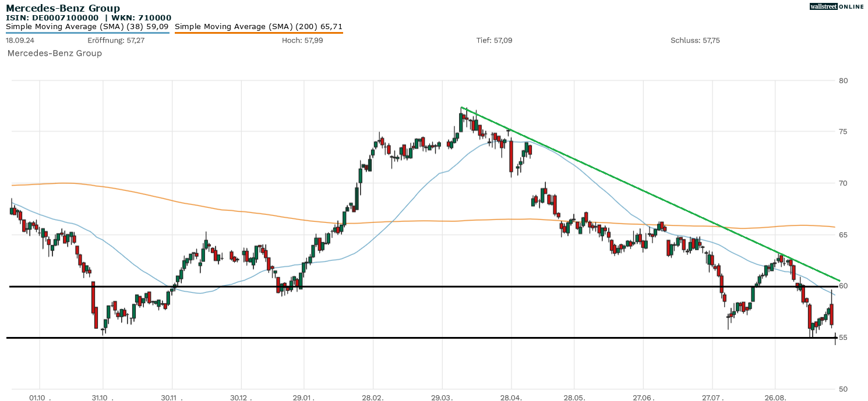Click the 60 price axis label
Image resolution: width=868 pixels, height=401 pixels.
click(843, 286)
